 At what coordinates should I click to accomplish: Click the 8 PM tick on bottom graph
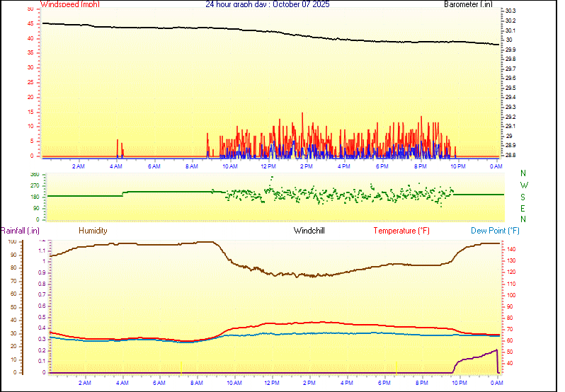[x=422, y=383]
